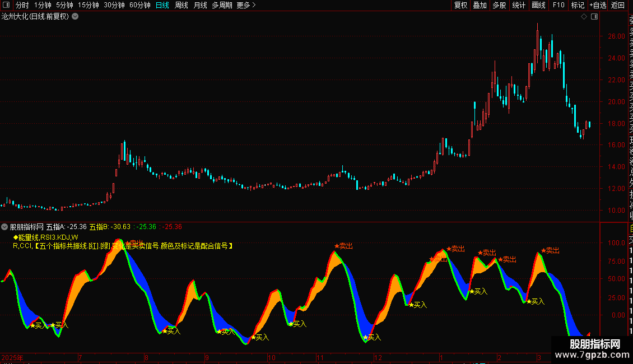
Task: Click the 100.0 indicator axis label
Action: (x=616, y=243)
